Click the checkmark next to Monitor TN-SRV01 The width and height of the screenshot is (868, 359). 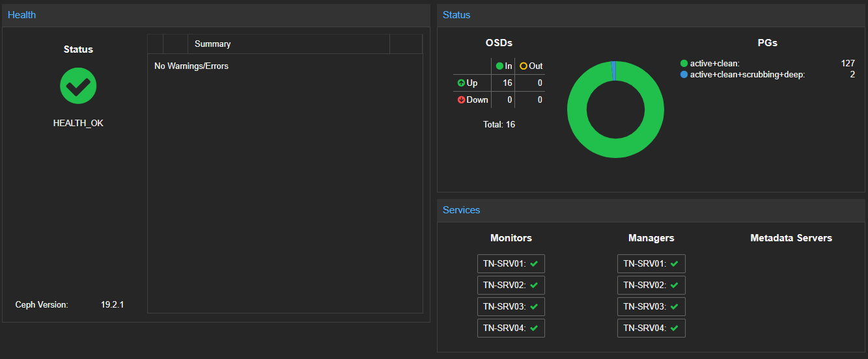(x=534, y=263)
